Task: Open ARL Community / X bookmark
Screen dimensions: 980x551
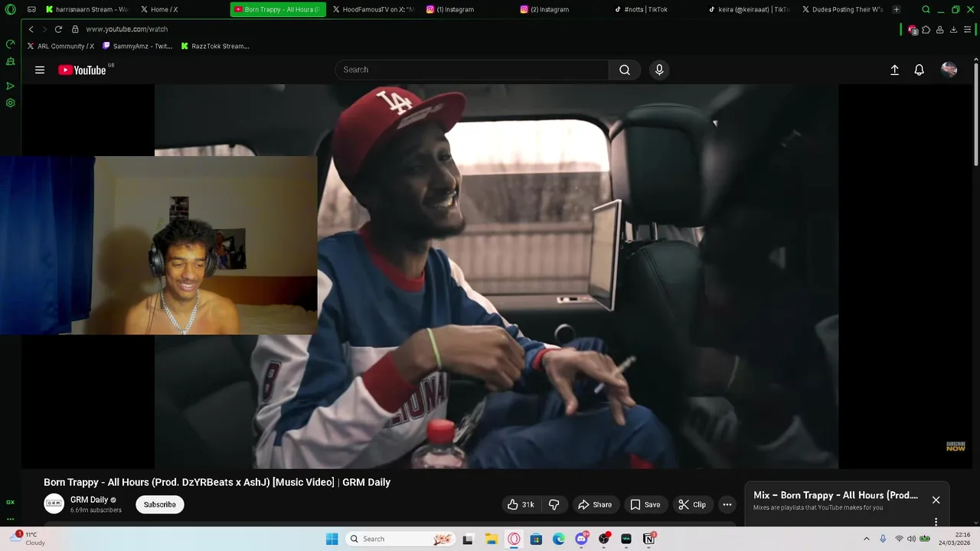Action: (x=60, y=46)
